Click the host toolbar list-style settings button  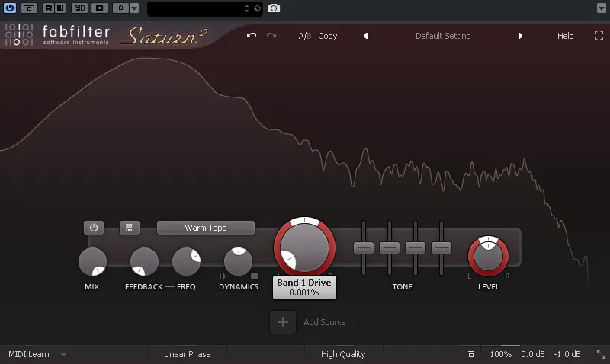coord(100,8)
